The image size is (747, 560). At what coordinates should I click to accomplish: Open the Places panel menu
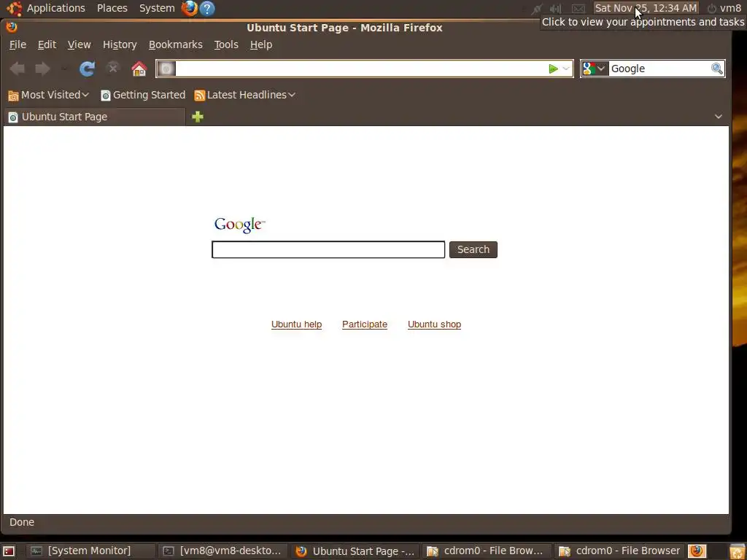pyautogui.click(x=112, y=8)
